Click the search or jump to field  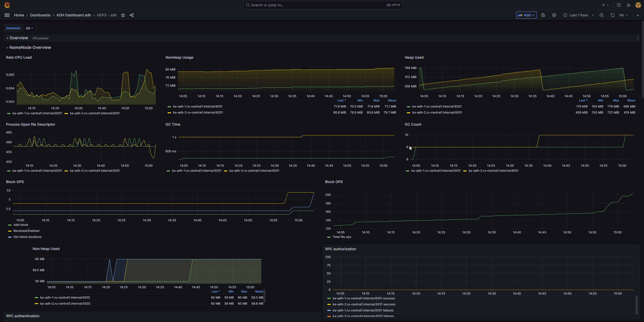(x=323, y=5)
